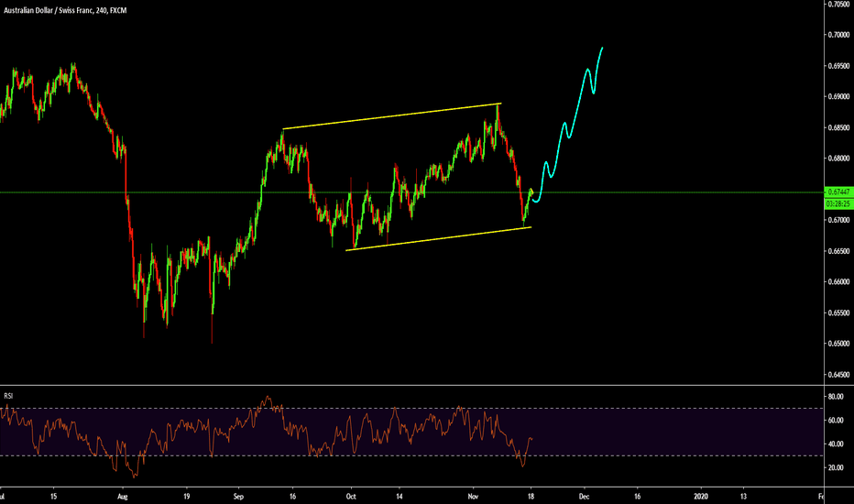
Task: Click the 03:28:25 bar countdown timer
Action: [x=838, y=203]
